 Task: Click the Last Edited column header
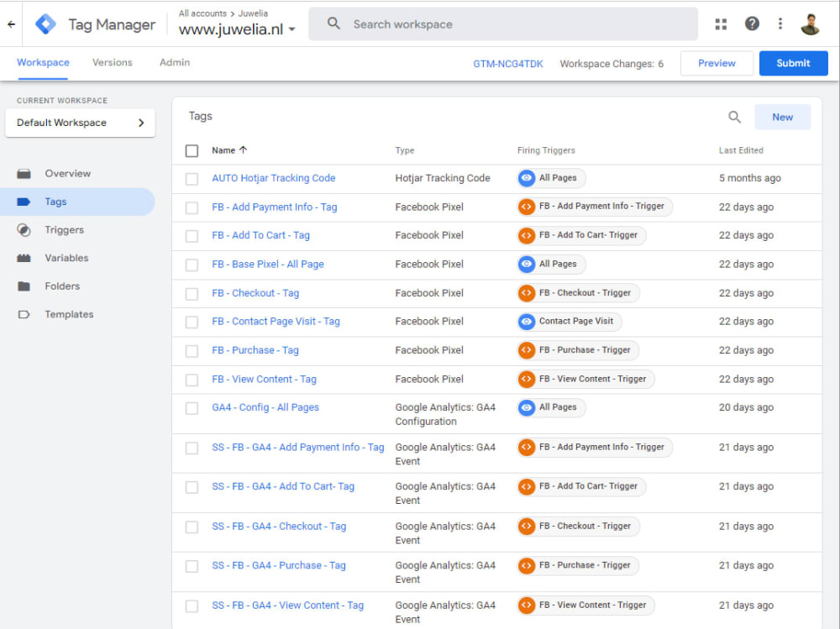click(741, 150)
